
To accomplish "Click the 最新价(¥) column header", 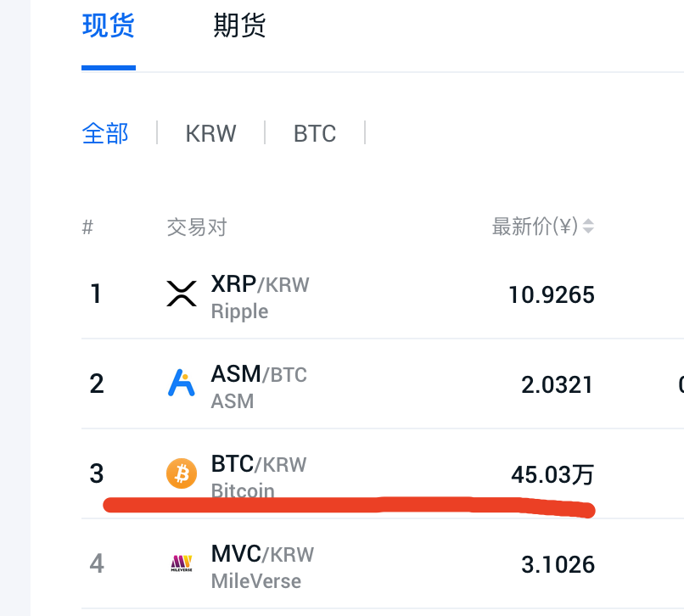I will click(535, 226).
